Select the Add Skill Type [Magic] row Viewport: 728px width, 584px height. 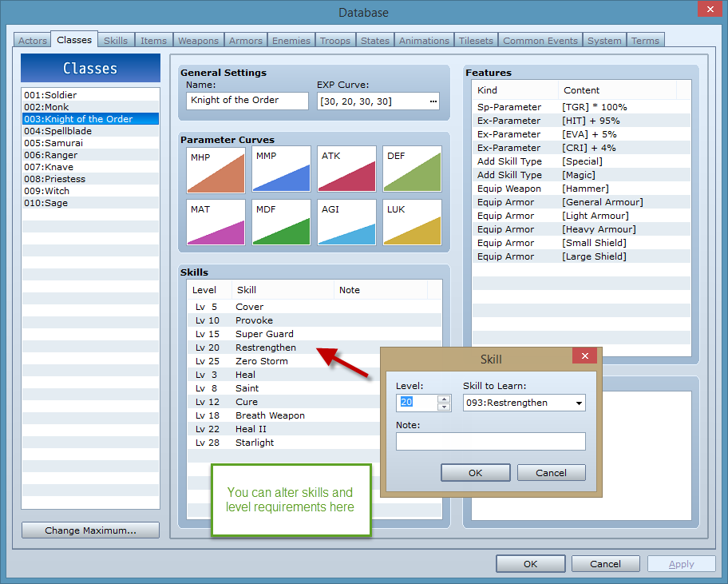[581, 175]
